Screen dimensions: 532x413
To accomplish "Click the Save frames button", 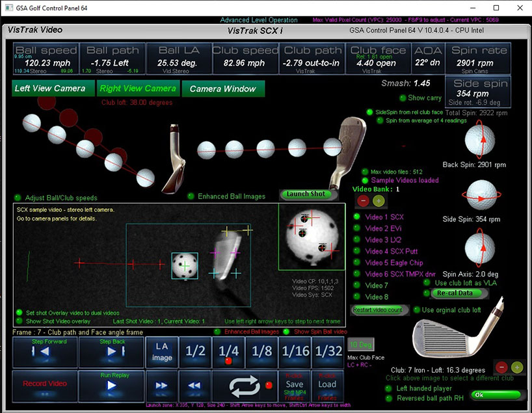I will tap(294, 384).
